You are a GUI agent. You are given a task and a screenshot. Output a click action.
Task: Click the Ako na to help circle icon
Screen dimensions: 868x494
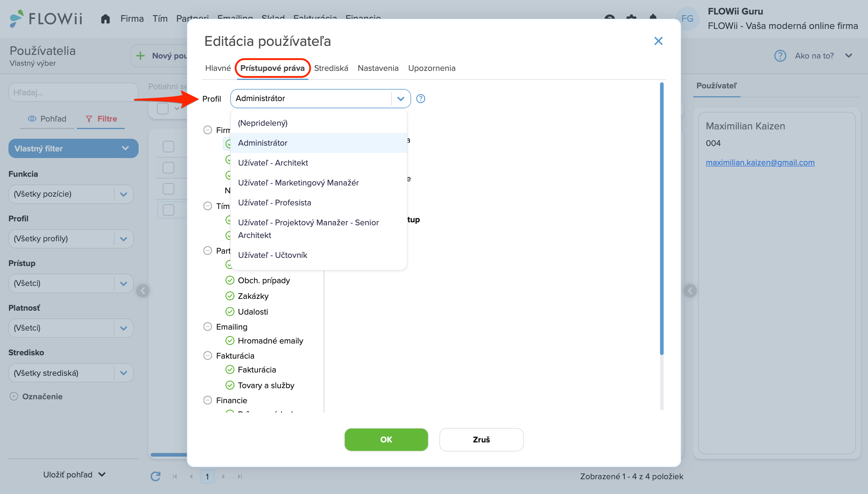(x=780, y=55)
